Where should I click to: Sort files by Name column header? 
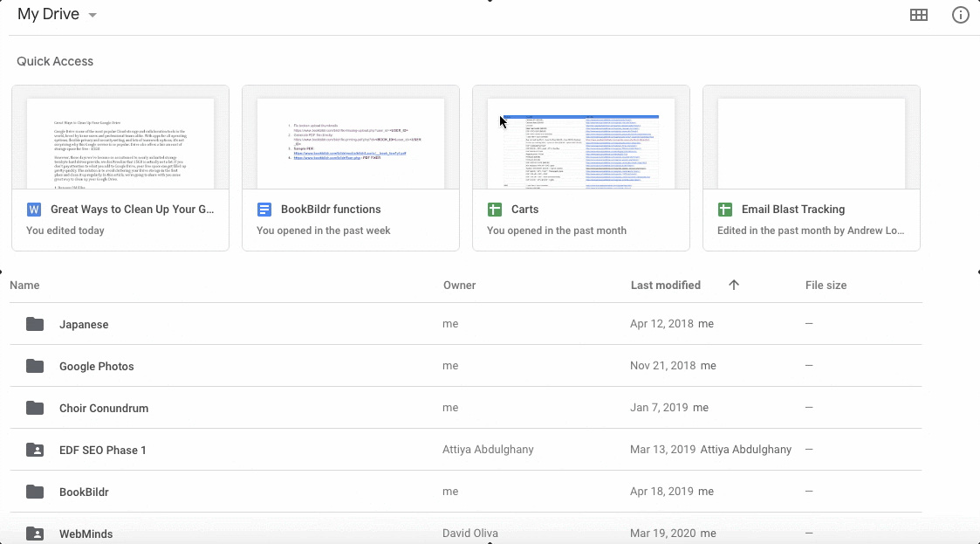(24, 285)
